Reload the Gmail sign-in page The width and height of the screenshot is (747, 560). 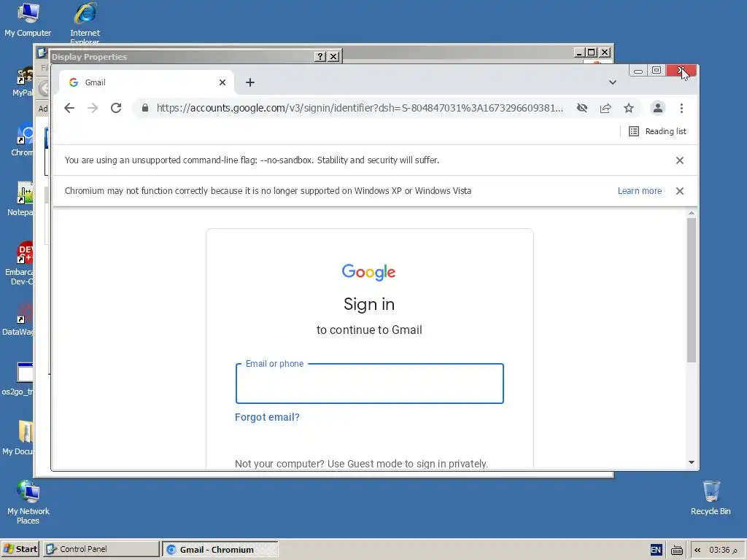(116, 108)
